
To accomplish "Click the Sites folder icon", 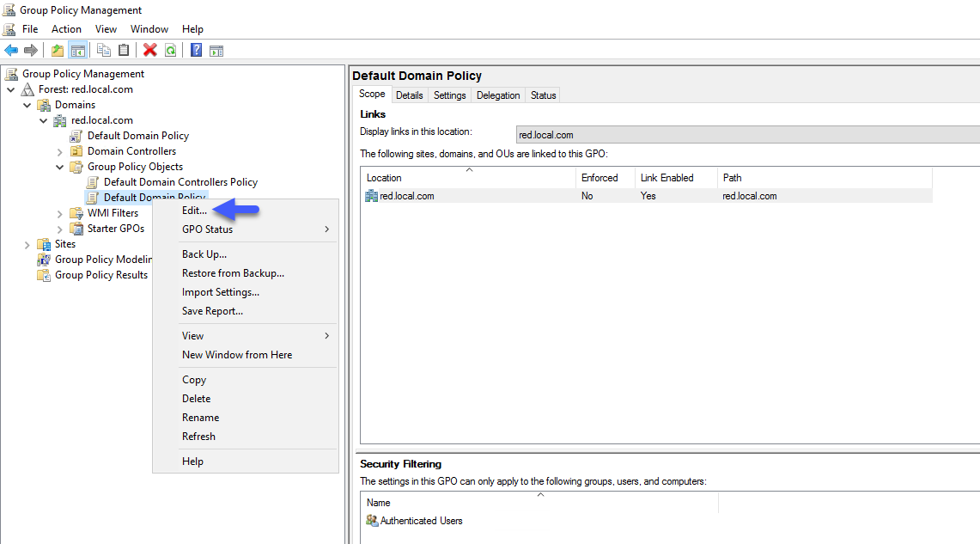I will [x=44, y=244].
